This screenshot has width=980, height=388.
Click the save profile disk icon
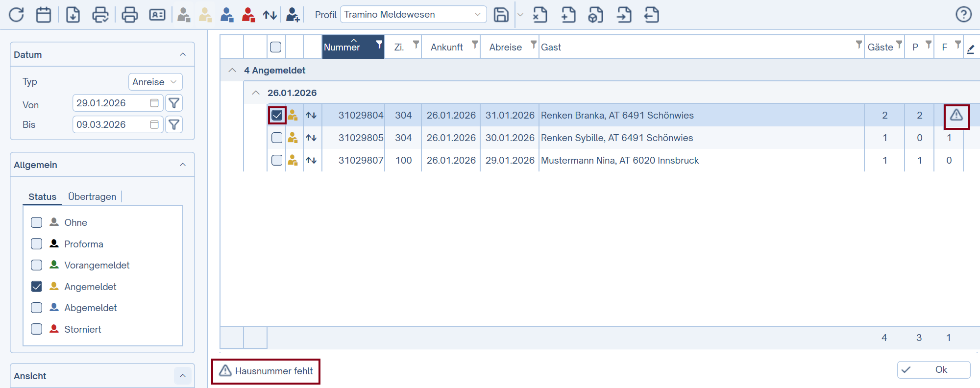click(x=501, y=15)
